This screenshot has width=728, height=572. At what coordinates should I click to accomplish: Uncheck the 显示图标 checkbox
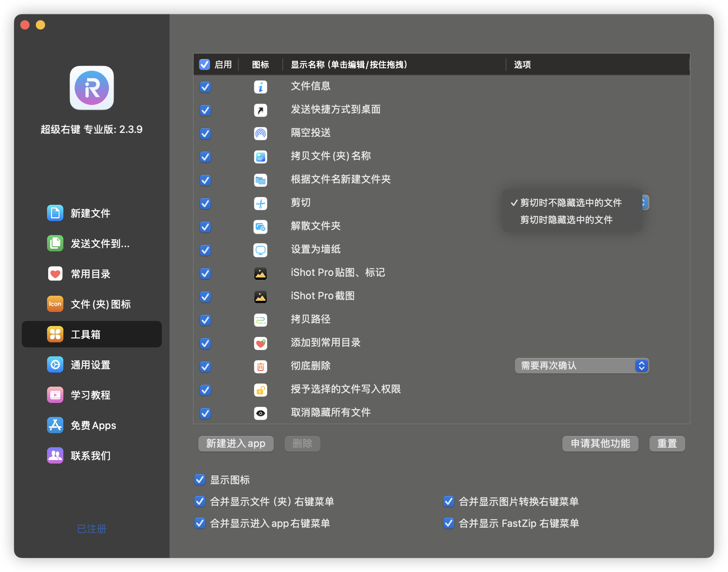(200, 480)
